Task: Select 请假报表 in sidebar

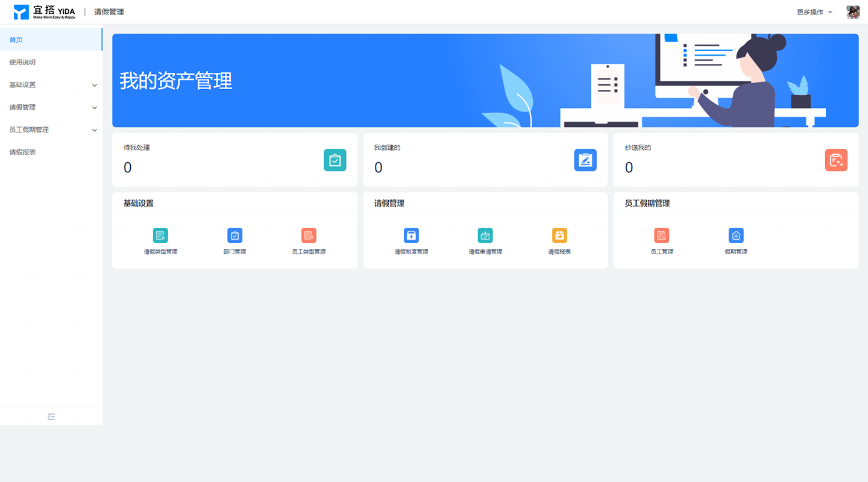Action: [51, 152]
